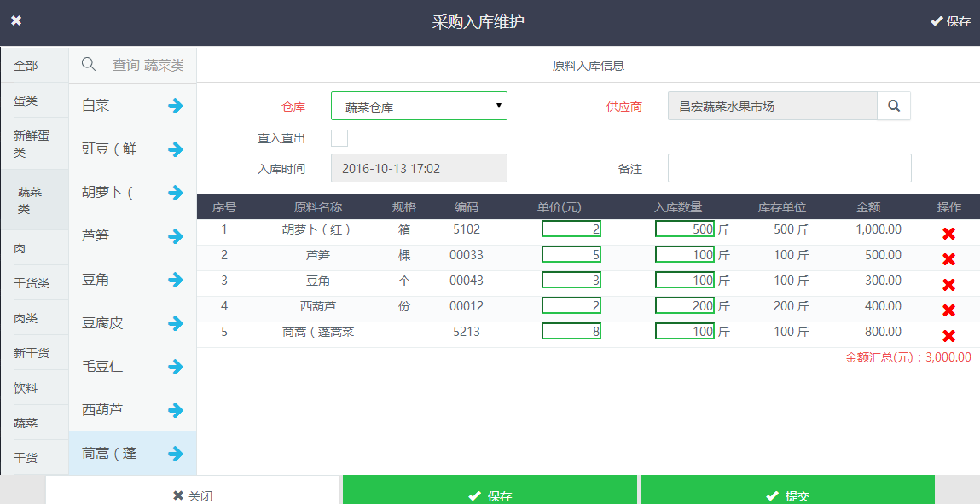The height and width of the screenshot is (504, 980).
Task: Click arrow icon next to 豆腐皮
Action: click(x=176, y=323)
